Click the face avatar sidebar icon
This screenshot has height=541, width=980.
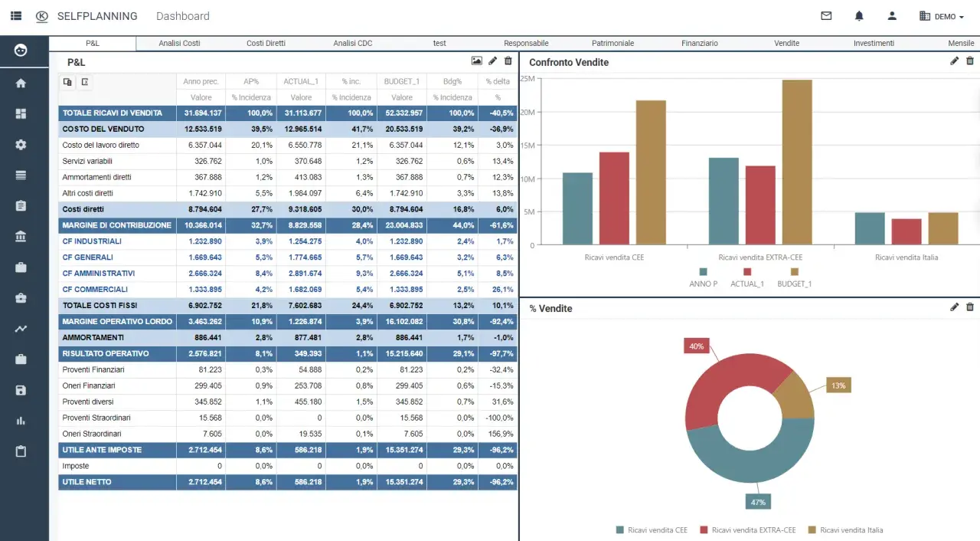coord(21,51)
